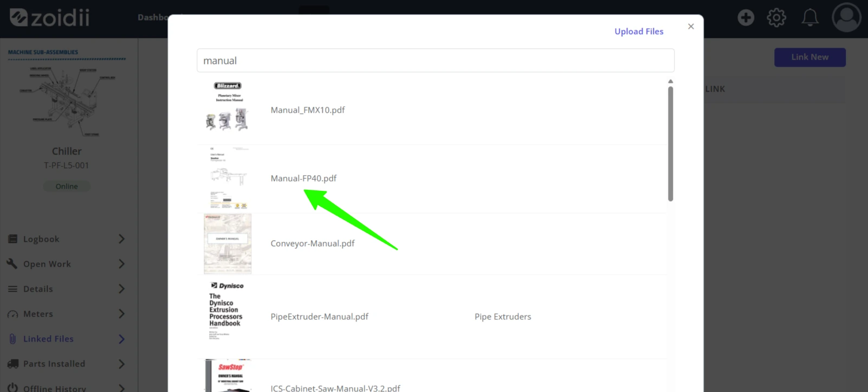This screenshot has height=392, width=868.
Task: Select Manual_FMX10.pdf file name
Action: tap(308, 110)
